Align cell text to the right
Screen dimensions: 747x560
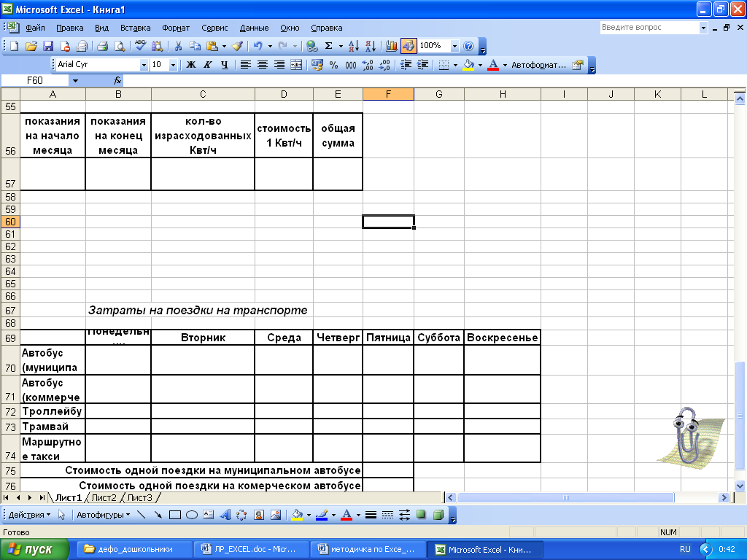[279, 65]
